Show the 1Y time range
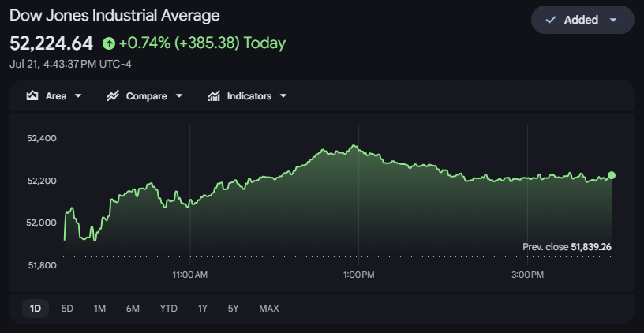Screen dimensions: 644x333 [x=203, y=309]
